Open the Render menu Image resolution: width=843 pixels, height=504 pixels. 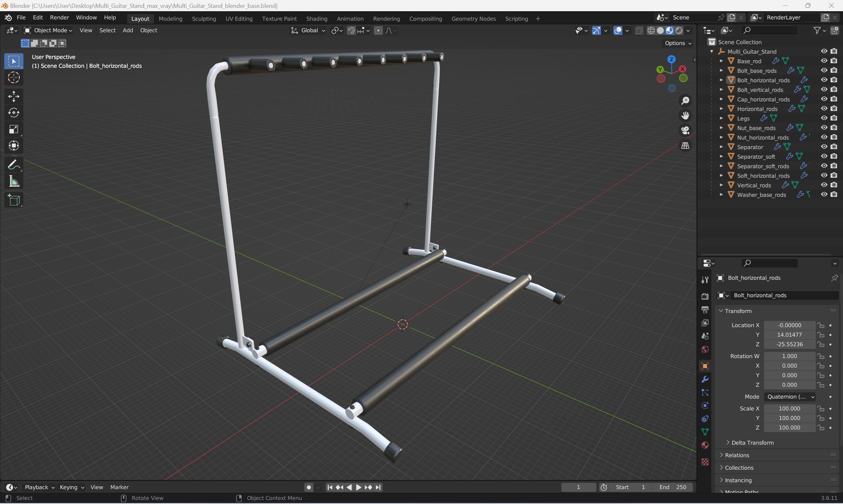click(60, 18)
